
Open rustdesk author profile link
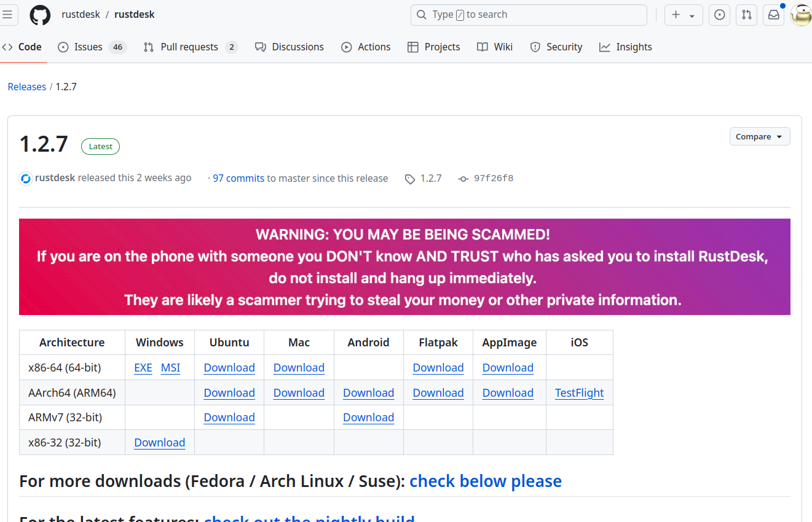55,178
